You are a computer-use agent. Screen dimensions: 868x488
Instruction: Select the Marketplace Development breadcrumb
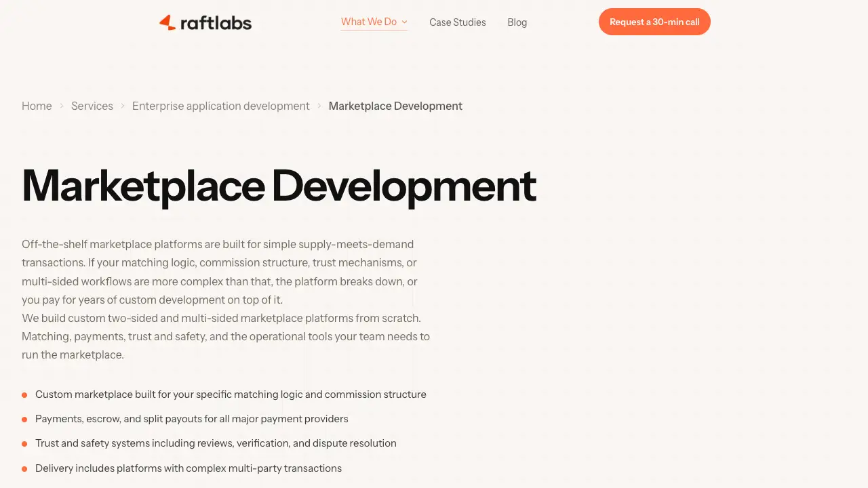(x=395, y=106)
